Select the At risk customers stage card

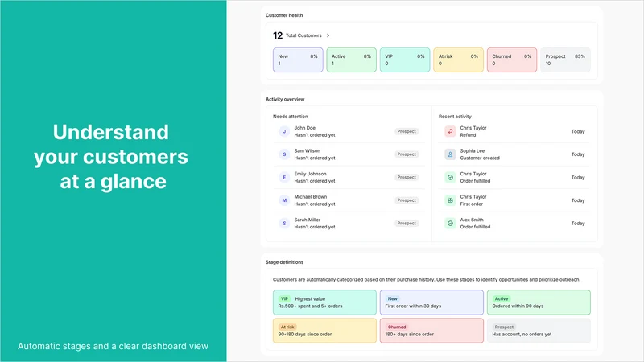point(458,60)
